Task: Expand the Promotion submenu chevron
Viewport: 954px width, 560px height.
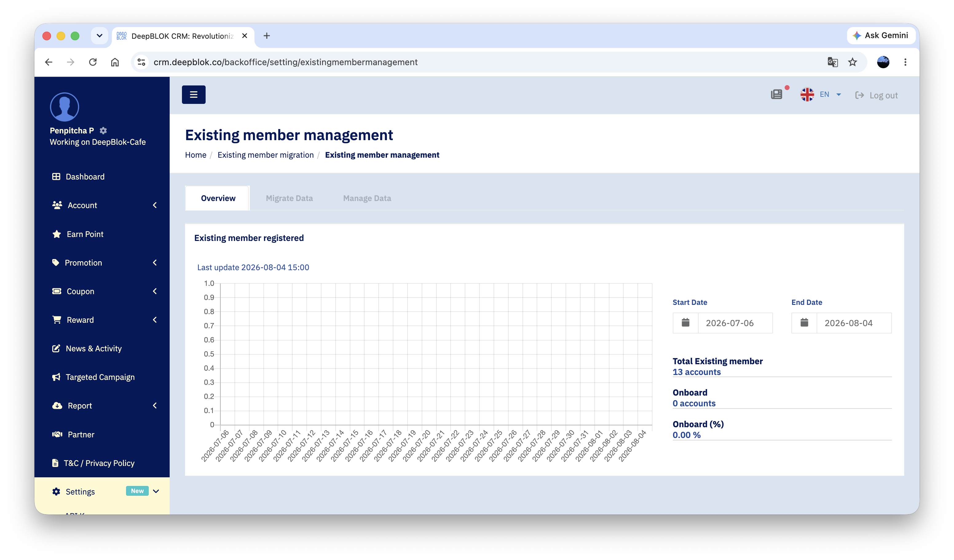Action: 155,262
